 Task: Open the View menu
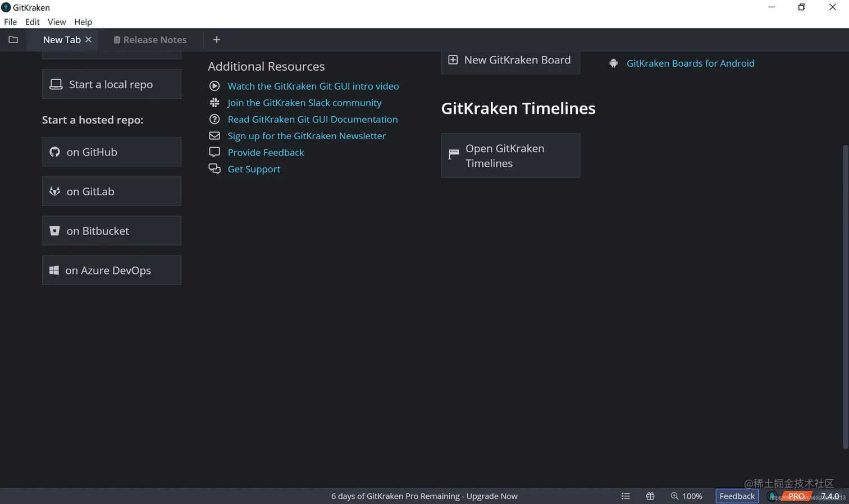pos(57,22)
